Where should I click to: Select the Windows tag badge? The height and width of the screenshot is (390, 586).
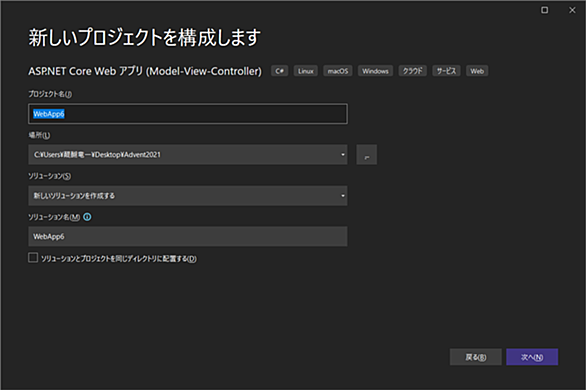click(375, 71)
